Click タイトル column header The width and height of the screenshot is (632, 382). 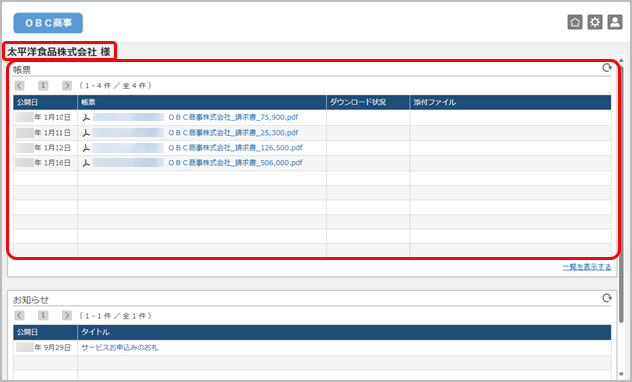click(x=344, y=332)
